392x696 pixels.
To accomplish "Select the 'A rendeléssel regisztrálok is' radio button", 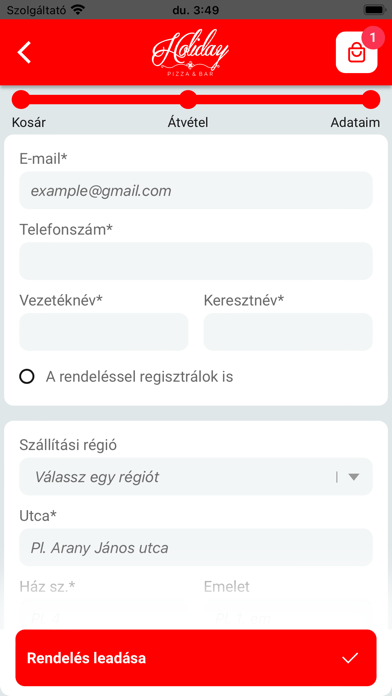I will pyautogui.click(x=27, y=377).
